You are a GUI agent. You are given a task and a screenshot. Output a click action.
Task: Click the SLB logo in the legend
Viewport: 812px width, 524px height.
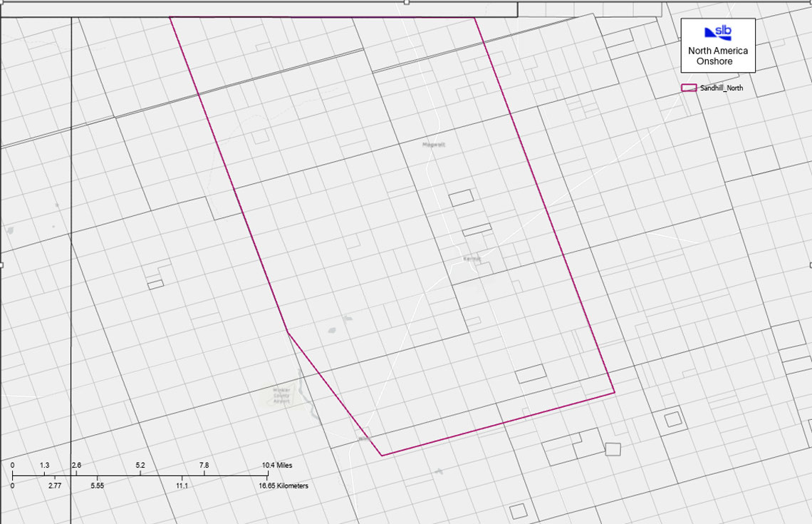718,32
